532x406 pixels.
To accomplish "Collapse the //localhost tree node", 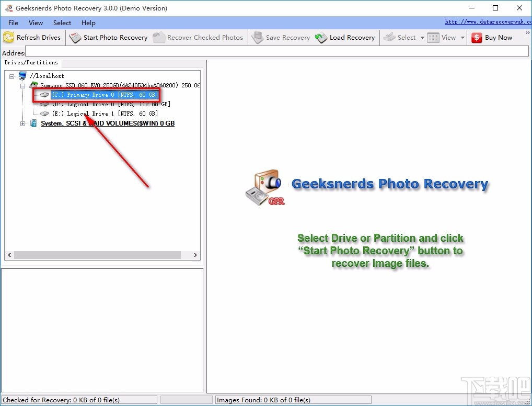I will [12, 76].
